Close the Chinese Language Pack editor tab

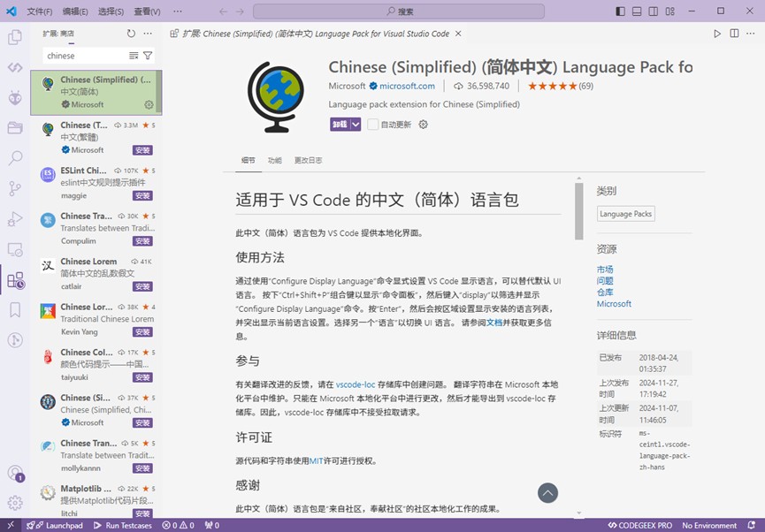pos(458,34)
